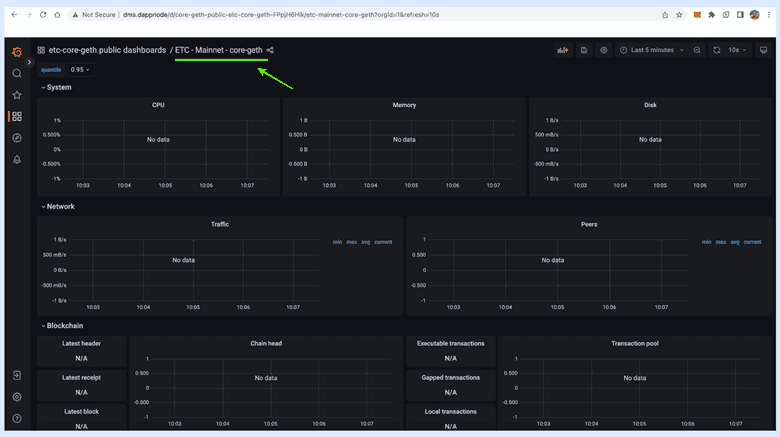
Task: Collapse the System row
Action: [58, 88]
